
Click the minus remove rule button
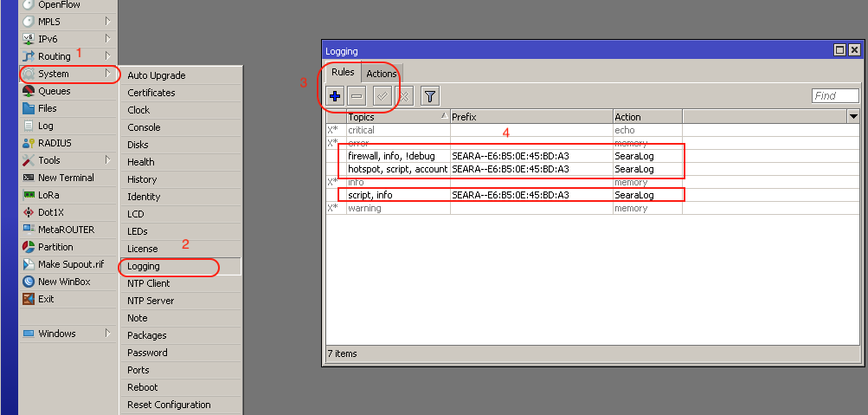pyautogui.click(x=357, y=96)
